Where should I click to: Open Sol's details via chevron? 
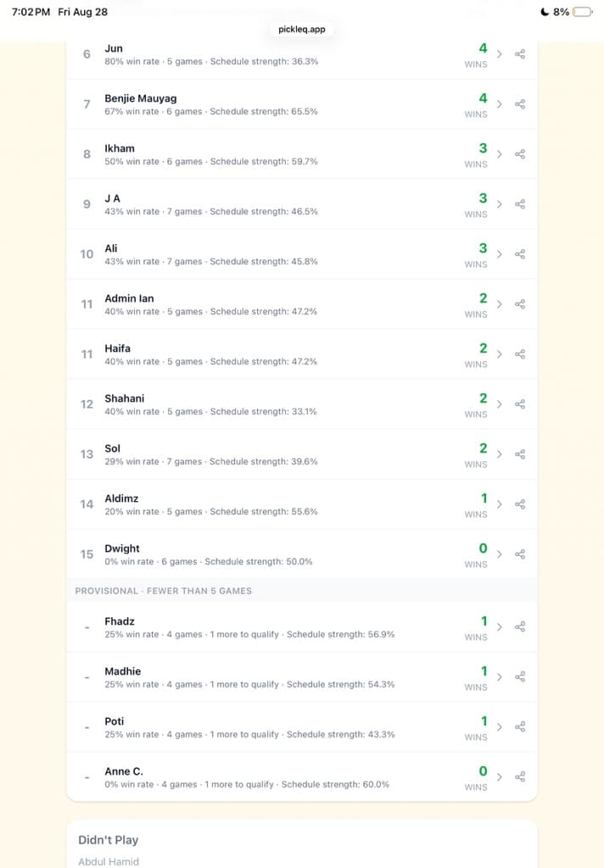(x=500, y=454)
